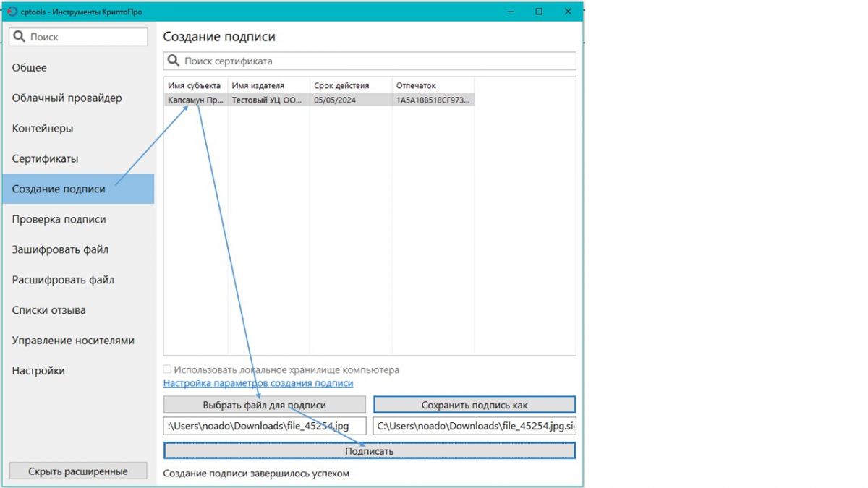
Task: Click Скрыть расширенные button
Action: [x=78, y=471]
